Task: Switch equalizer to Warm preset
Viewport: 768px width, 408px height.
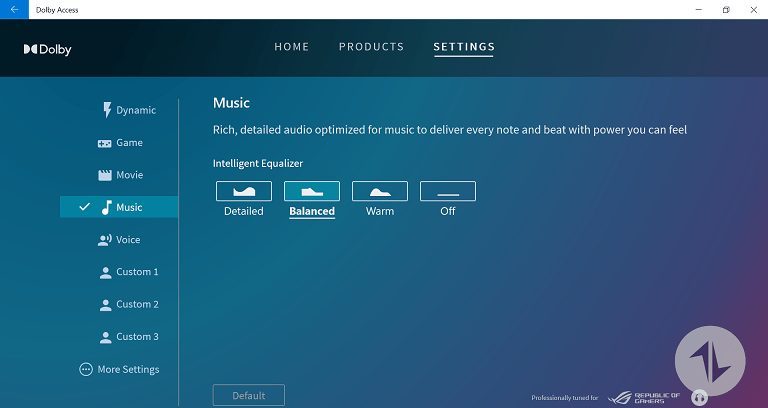Action: click(380, 191)
